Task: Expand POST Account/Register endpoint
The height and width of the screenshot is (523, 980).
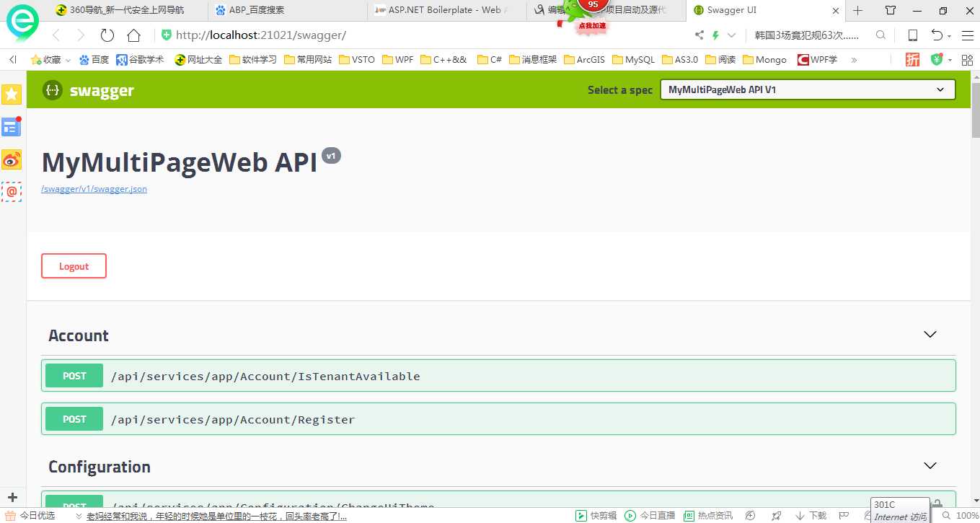Action: [498, 419]
